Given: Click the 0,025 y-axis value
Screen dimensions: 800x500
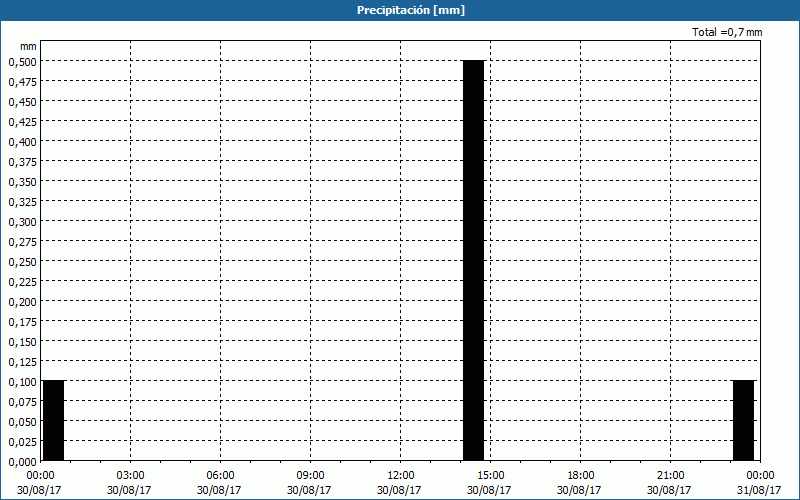Looking at the screenshot, I should [x=22, y=441].
